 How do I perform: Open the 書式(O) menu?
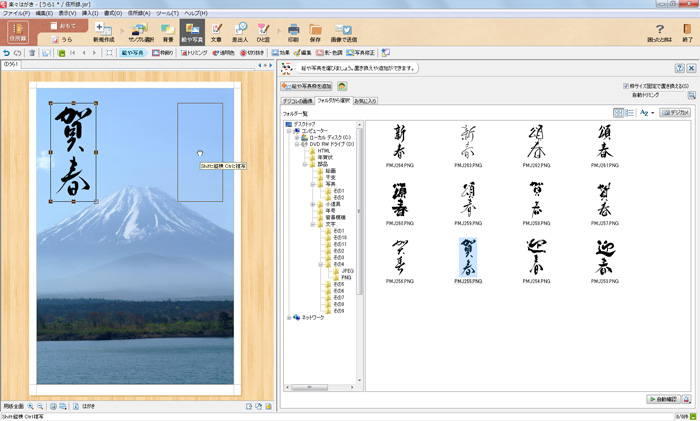113,13
